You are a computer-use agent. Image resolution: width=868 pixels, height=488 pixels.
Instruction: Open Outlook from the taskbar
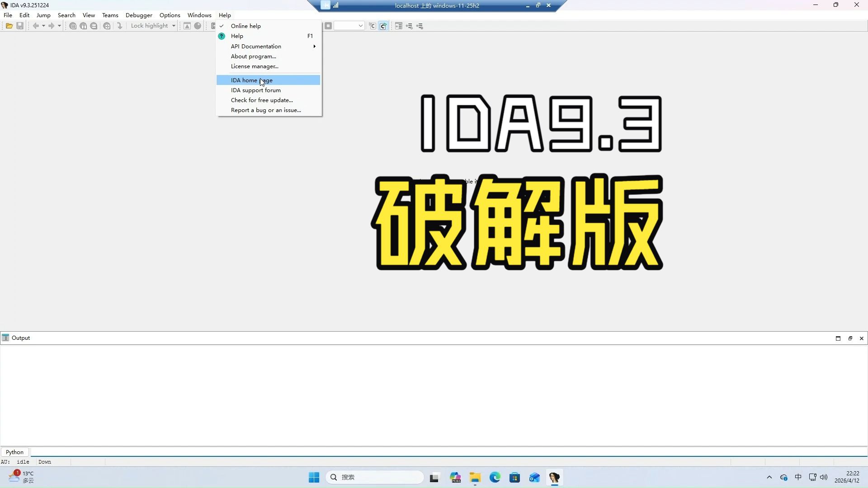click(534, 477)
